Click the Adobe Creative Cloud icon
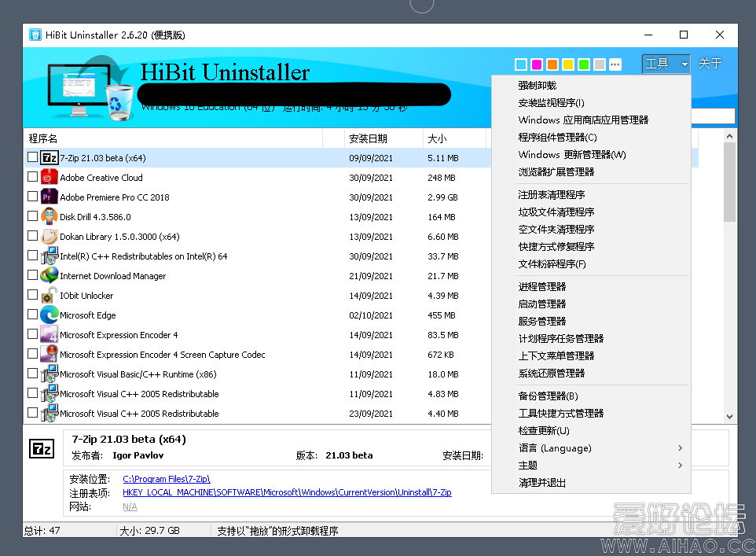This screenshot has height=556, width=756. pos(49,177)
